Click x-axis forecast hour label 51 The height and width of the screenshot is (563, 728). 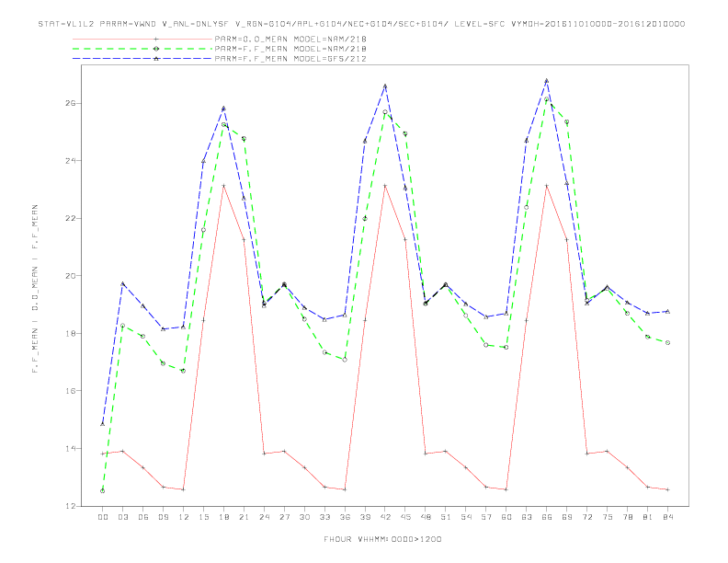[446, 517]
